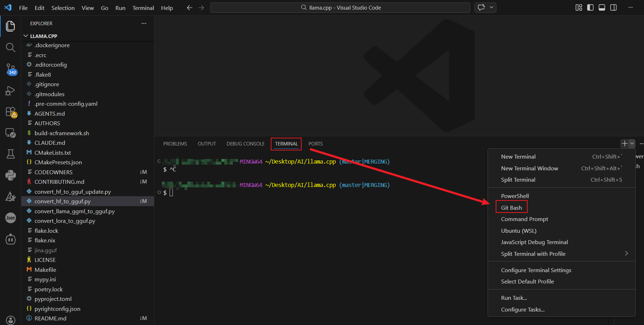
Task: Choose Select Default Profile
Action: pos(561,282)
